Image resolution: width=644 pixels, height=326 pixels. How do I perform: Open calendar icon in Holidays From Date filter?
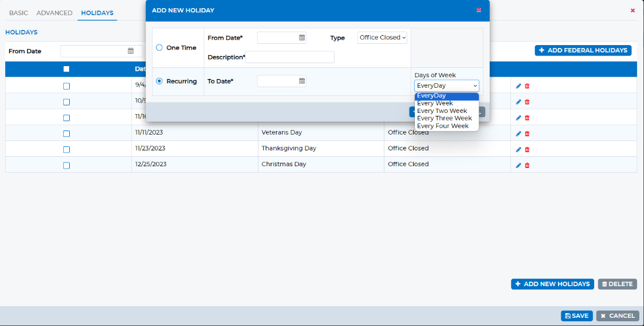point(131,52)
